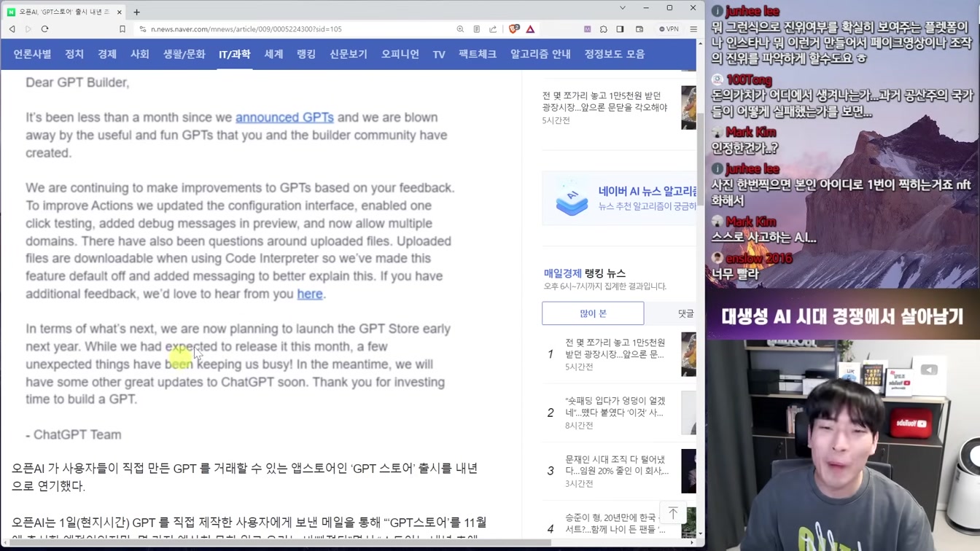Open reader mode icon in address bar

[x=477, y=29]
